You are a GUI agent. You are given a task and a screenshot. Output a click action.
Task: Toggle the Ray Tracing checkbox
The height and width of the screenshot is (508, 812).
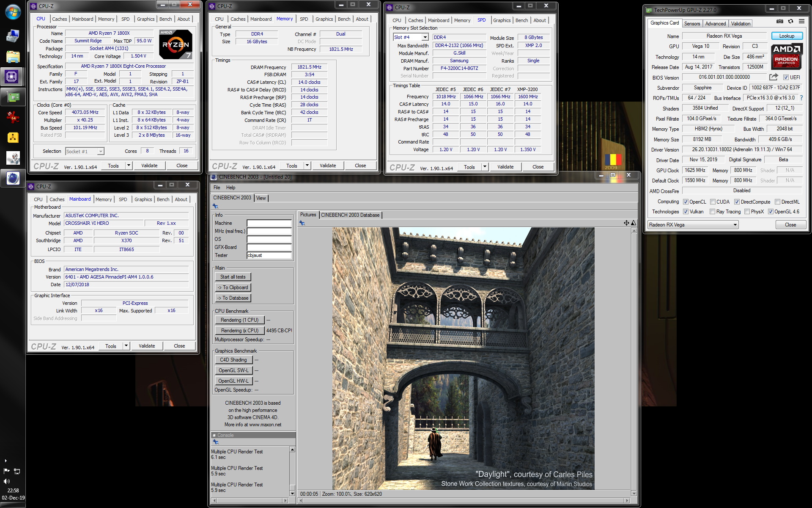point(712,212)
